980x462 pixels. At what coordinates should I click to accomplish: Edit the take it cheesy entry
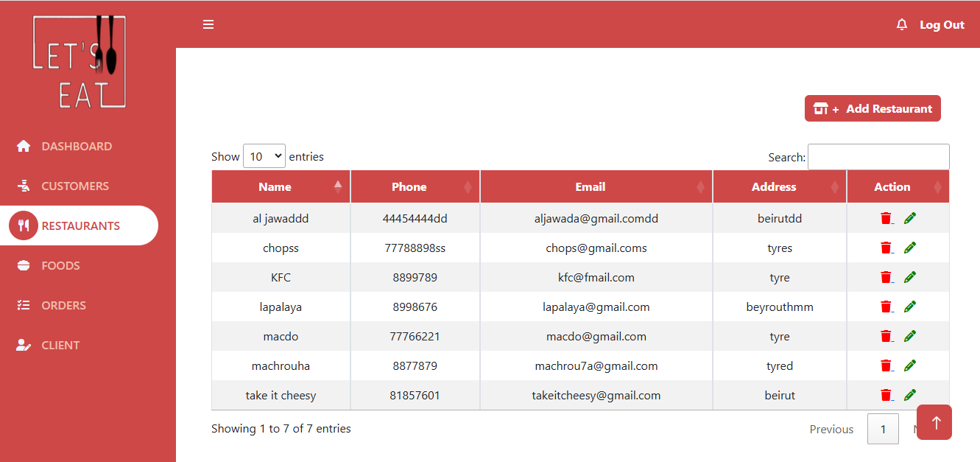click(x=910, y=395)
